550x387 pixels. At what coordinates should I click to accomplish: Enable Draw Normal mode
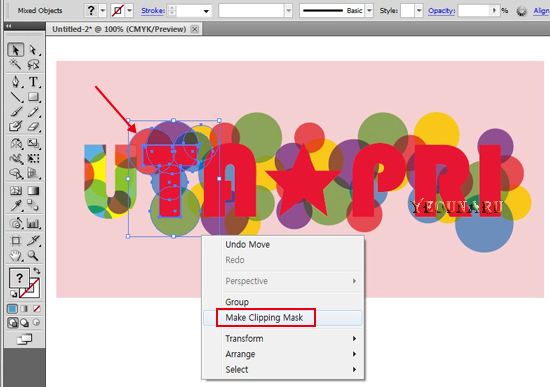point(13,322)
